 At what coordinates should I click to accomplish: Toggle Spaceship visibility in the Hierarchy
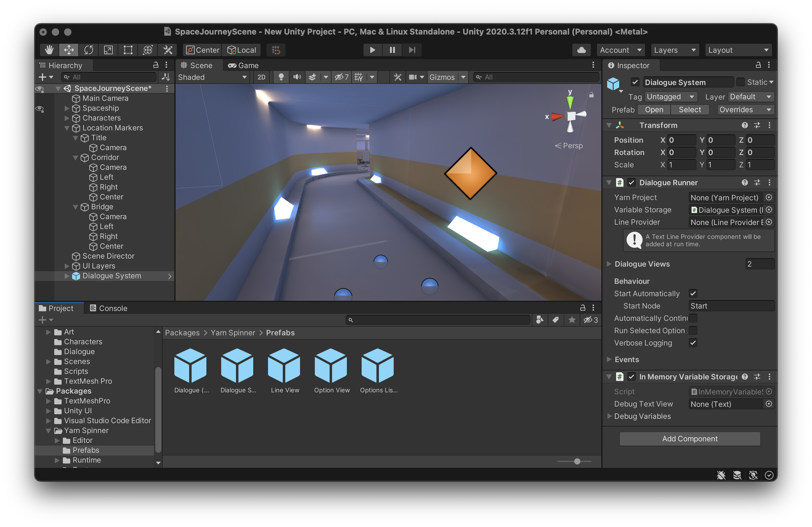pyautogui.click(x=40, y=108)
